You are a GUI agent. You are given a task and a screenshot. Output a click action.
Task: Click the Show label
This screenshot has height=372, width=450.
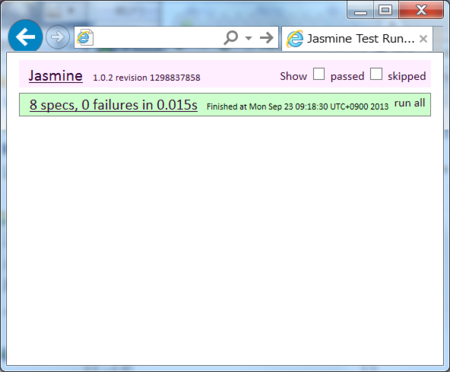point(293,76)
